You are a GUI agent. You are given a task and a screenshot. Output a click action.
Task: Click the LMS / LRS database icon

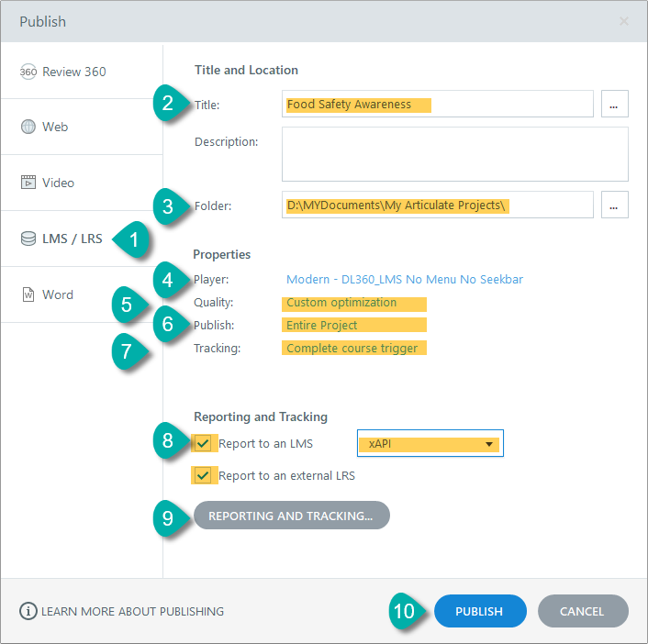pyautogui.click(x=28, y=239)
